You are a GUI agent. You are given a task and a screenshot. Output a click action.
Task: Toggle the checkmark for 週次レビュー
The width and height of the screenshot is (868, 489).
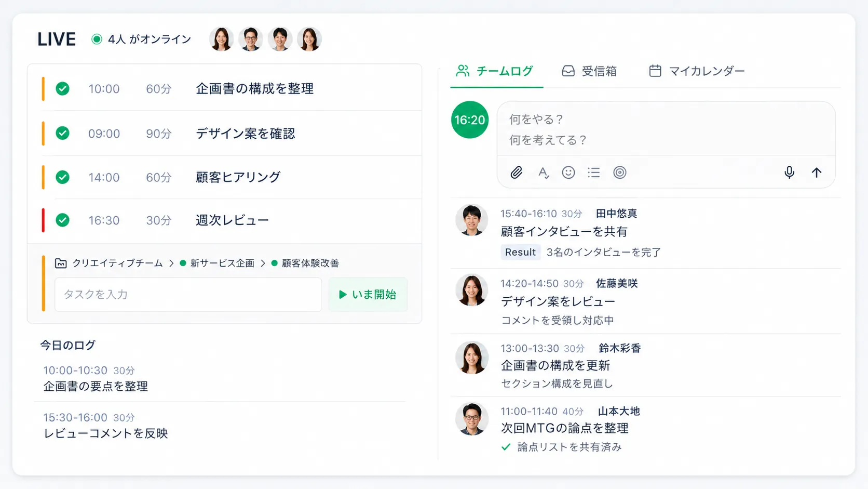pos(63,220)
